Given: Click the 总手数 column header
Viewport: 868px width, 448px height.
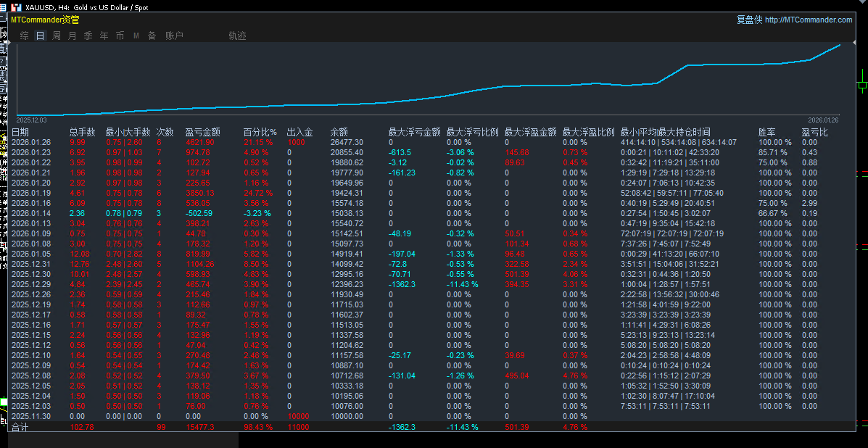Looking at the screenshot, I should tap(83, 132).
